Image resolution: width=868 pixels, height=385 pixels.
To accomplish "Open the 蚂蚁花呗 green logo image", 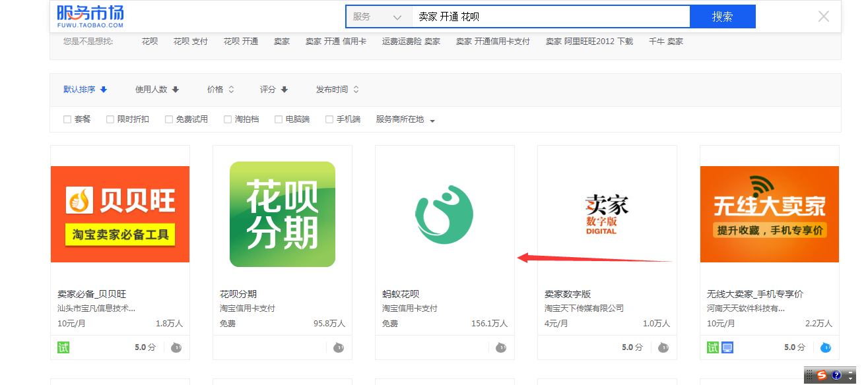I will (x=444, y=214).
